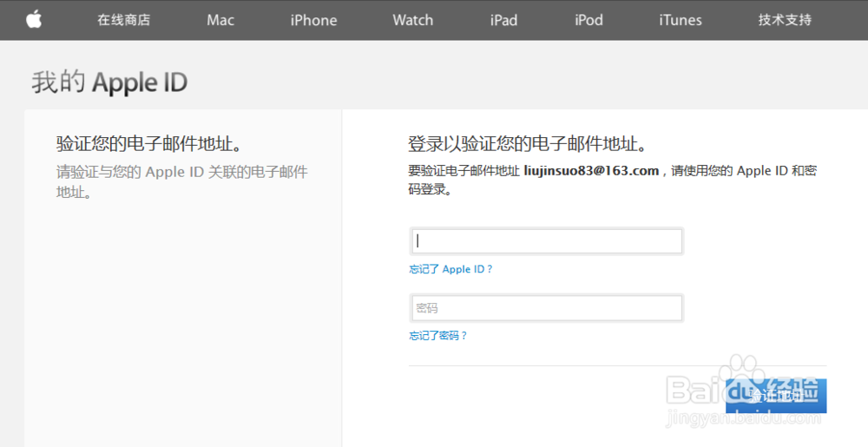Viewport: 868px width, 447px height.
Task: Open iTunes from the top navigation
Action: [681, 20]
